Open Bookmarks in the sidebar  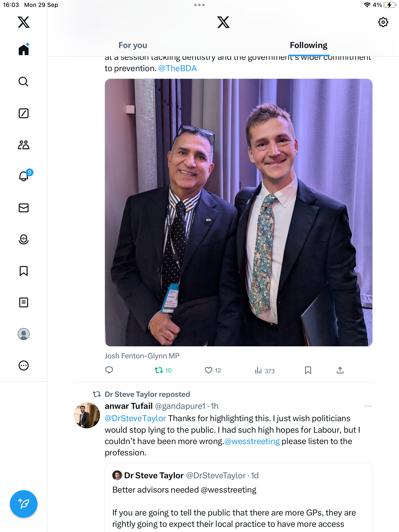point(23,271)
